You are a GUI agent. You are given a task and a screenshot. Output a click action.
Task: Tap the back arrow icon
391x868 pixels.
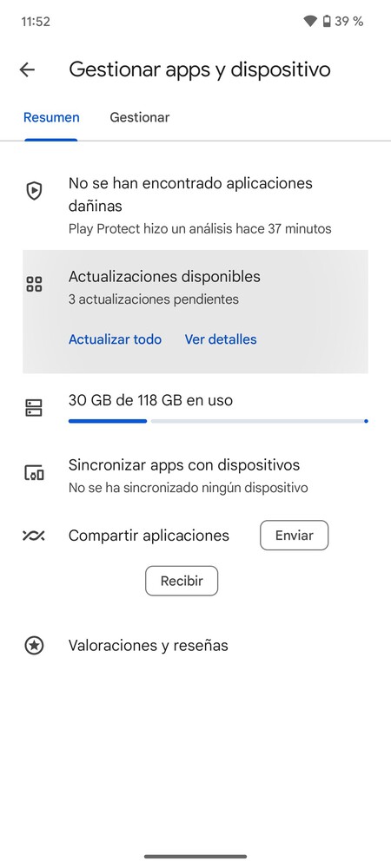pos(27,69)
